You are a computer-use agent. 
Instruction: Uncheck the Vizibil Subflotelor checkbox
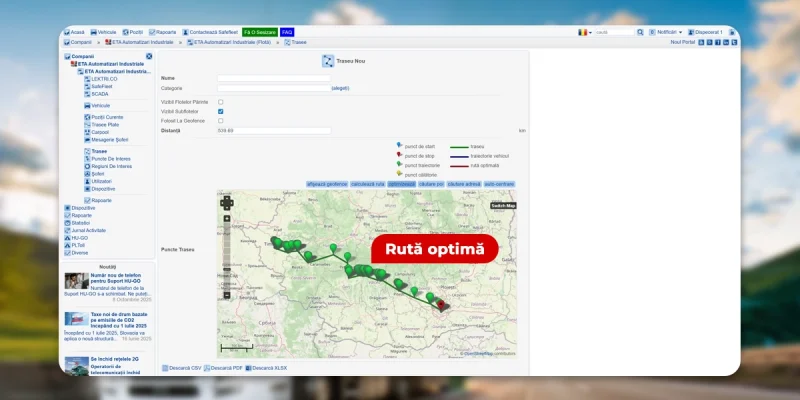pyautogui.click(x=220, y=111)
